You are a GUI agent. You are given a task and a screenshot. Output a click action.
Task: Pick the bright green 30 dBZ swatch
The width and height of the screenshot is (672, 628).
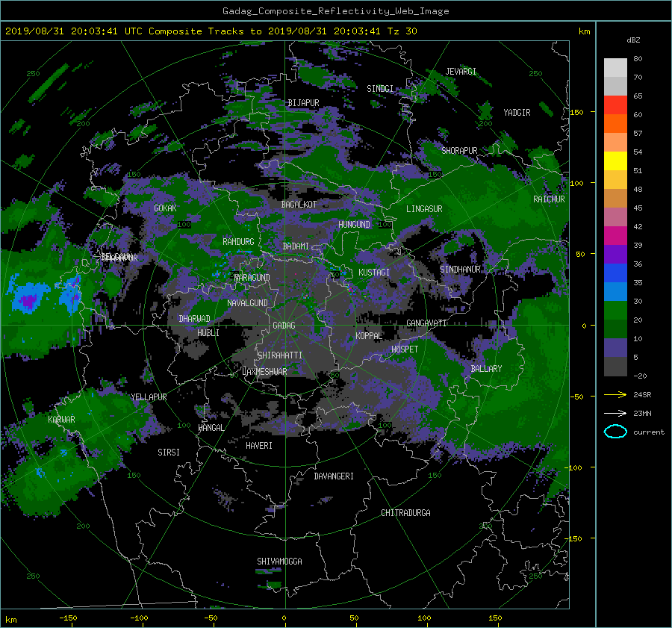tap(615, 310)
